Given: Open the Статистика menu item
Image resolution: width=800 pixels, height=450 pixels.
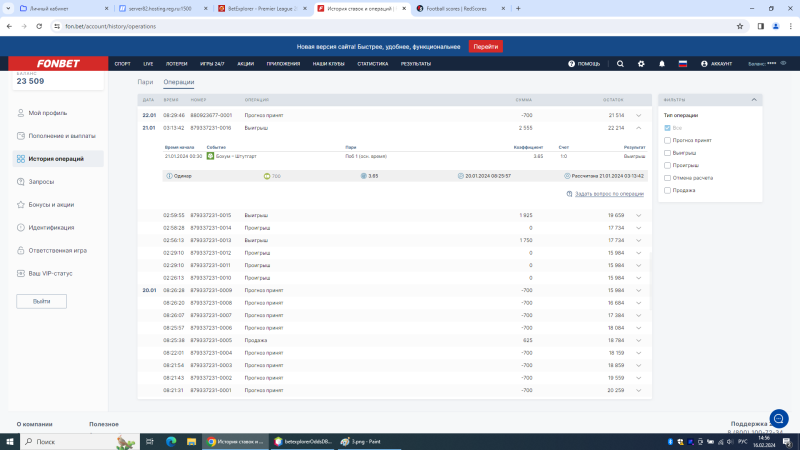Looking at the screenshot, I should pyautogui.click(x=372, y=63).
